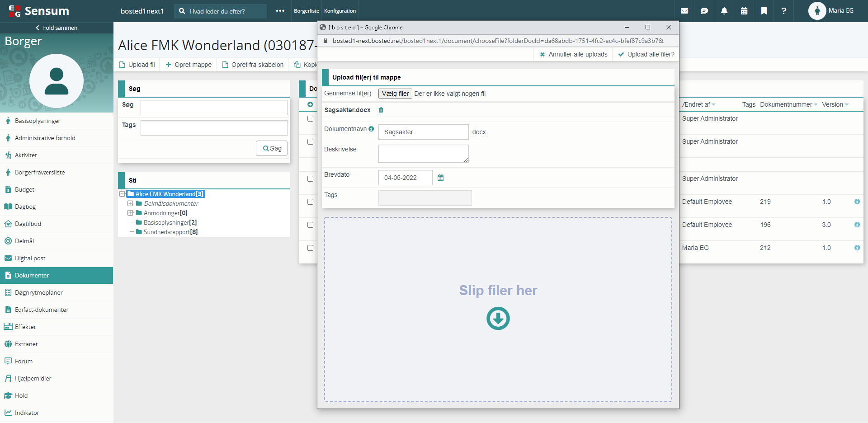Open Extranet in sidebar
868x423 pixels.
coord(57,344)
